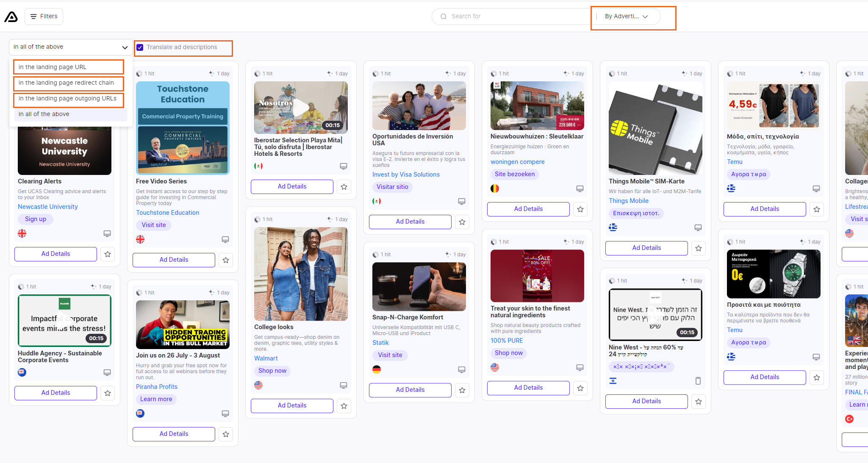Select 'in the landing page URL' option
Image resolution: width=868 pixels, height=463 pixels.
click(69, 67)
